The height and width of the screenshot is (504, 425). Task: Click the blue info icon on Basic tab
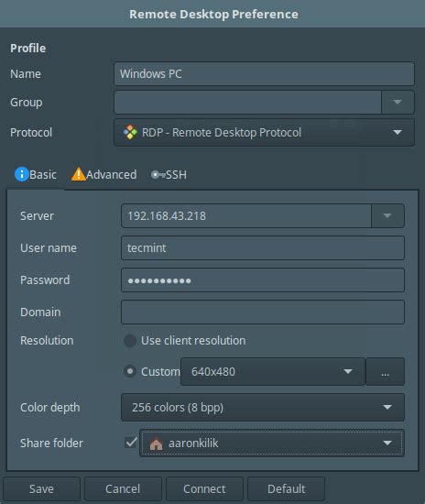point(22,174)
